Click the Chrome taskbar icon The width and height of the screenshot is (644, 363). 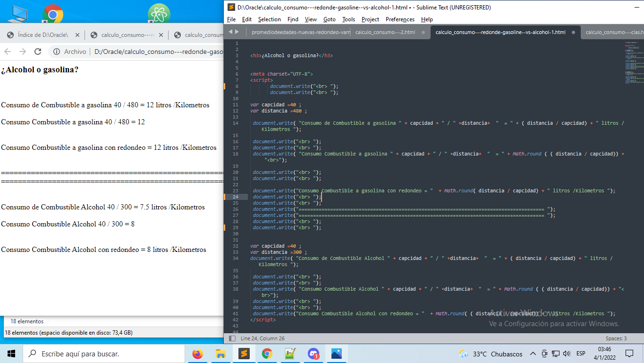[267, 354]
